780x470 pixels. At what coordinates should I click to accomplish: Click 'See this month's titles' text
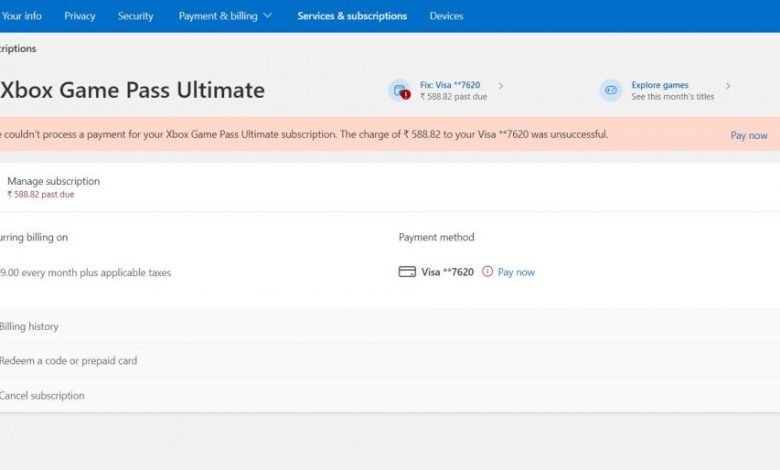click(x=673, y=96)
